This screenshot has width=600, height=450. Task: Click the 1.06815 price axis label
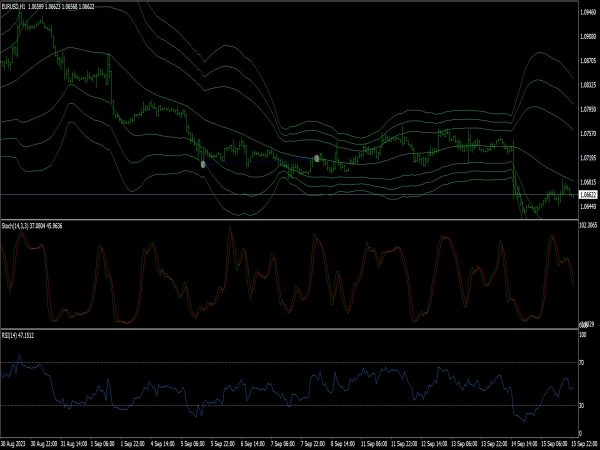coord(588,181)
